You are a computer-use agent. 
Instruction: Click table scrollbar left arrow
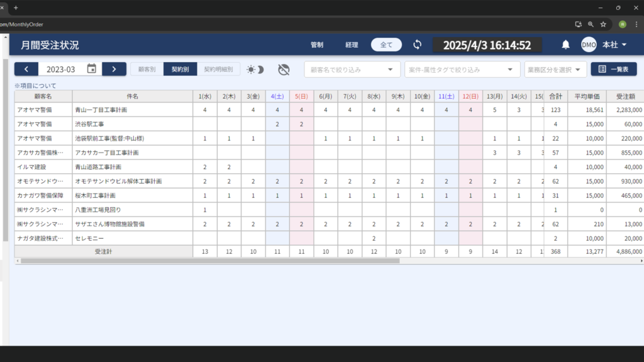[17, 261]
